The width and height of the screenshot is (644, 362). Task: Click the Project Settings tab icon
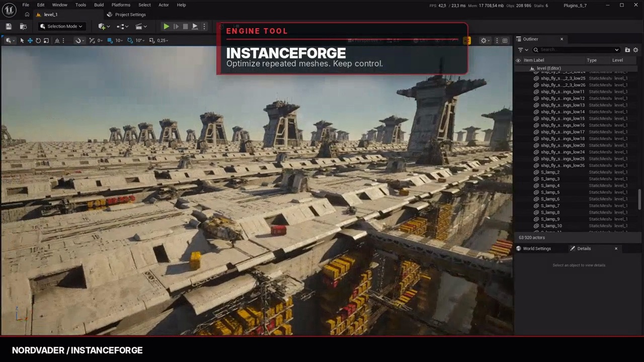click(x=109, y=15)
